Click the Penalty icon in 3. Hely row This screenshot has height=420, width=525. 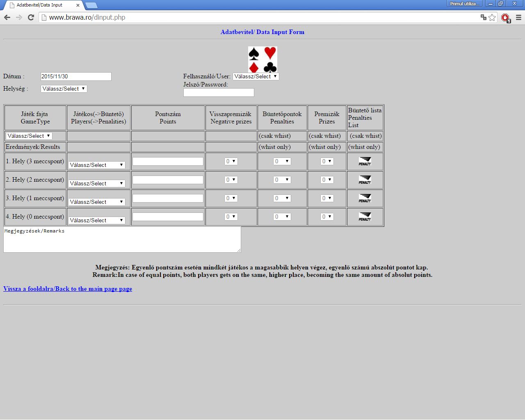pos(365,198)
